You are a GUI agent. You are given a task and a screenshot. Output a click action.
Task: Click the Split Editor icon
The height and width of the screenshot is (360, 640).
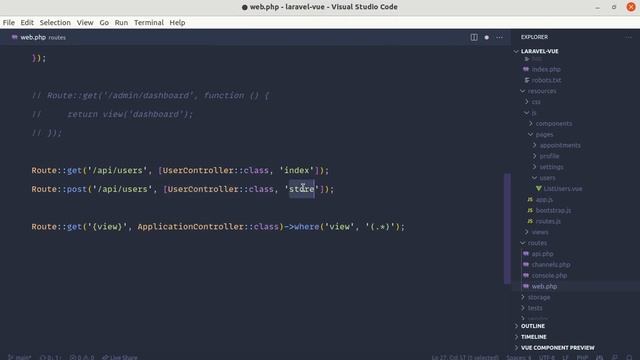(x=474, y=37)
